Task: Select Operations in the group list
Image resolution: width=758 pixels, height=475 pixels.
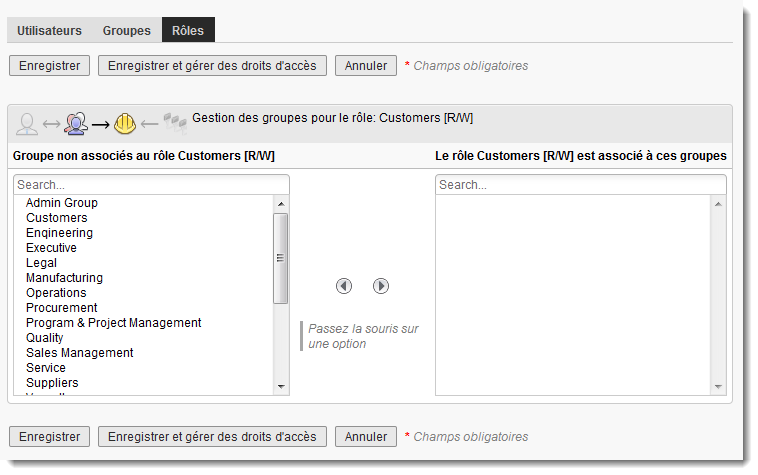Action: pos(144,293)
